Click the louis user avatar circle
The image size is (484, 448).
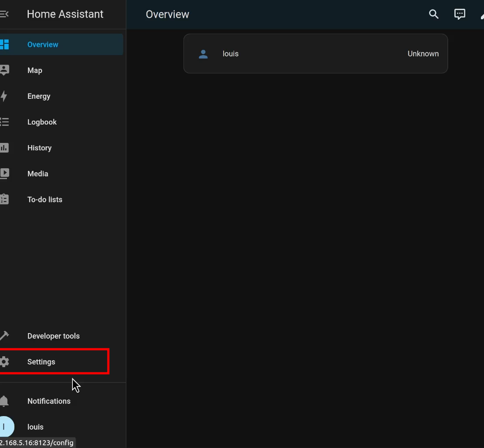click(x=6, y=427)
